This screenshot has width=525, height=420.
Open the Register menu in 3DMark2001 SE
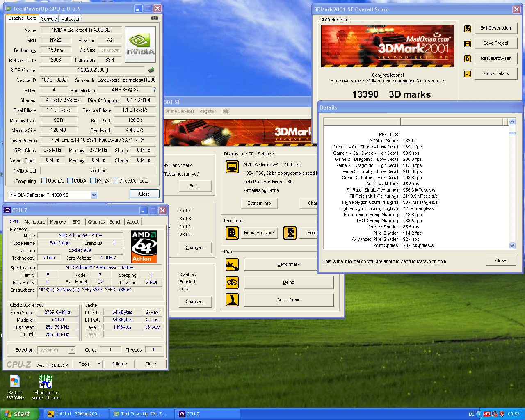(x=208, y=111)
